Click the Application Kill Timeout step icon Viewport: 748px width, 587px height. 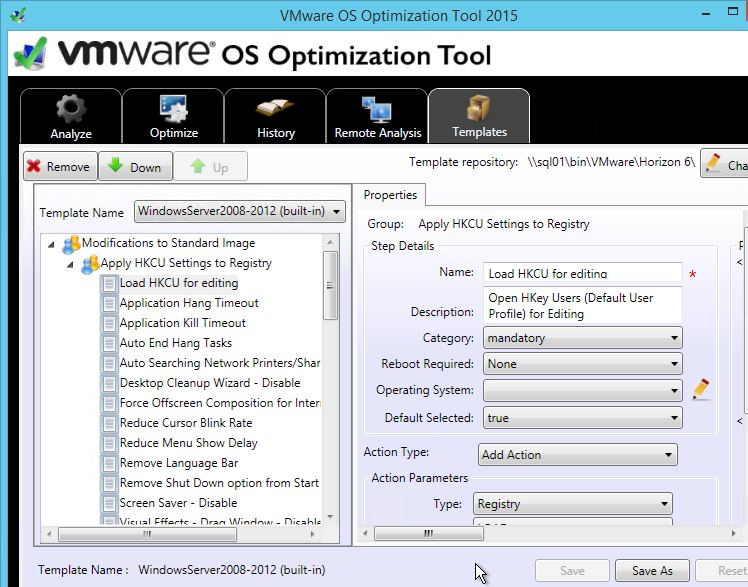(109, 323)
